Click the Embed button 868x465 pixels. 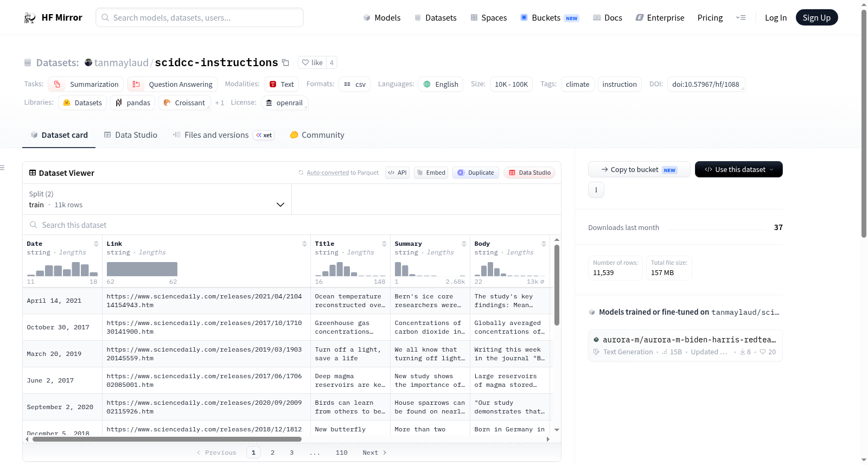tap(431, 173)
